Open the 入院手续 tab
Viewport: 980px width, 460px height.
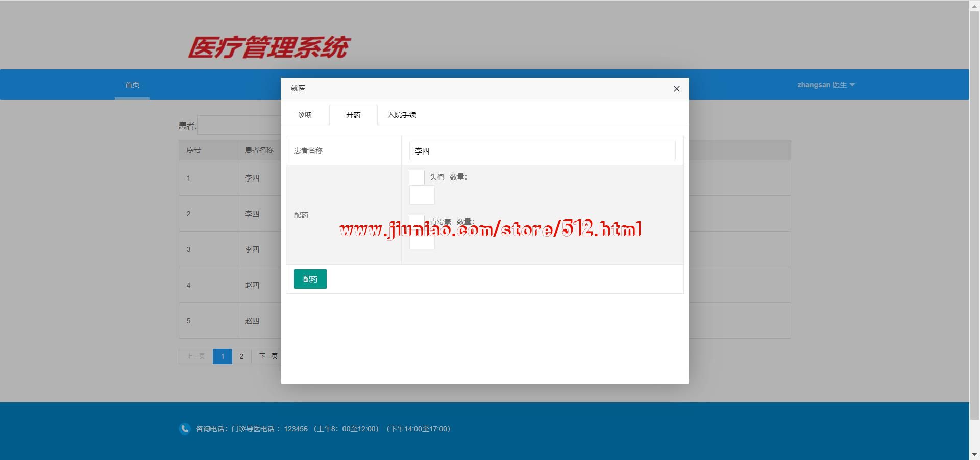(402, 115)
